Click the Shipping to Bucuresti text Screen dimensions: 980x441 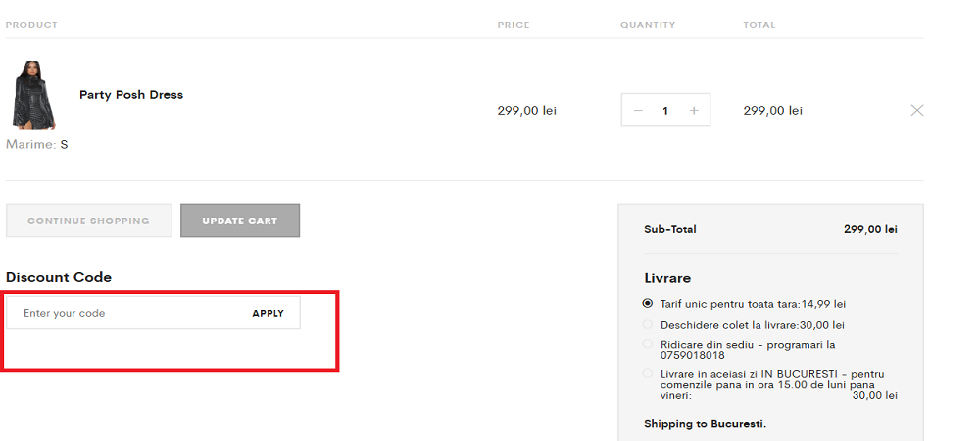pos(705,424)
